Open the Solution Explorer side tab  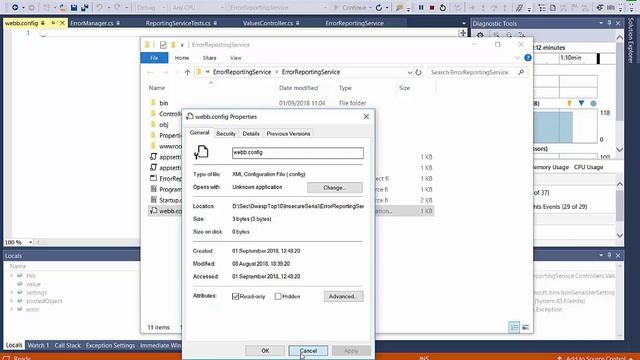point(631,40)
